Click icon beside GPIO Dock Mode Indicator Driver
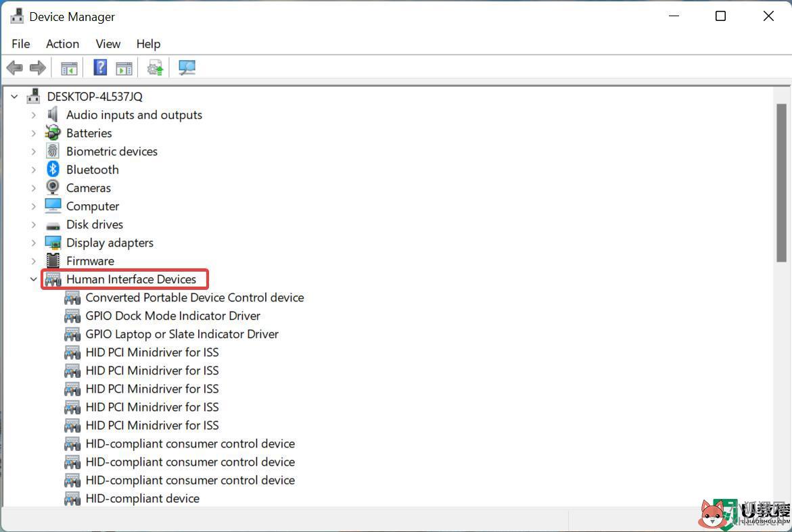The width and height of the screenshot is (792, 532). 72,316
